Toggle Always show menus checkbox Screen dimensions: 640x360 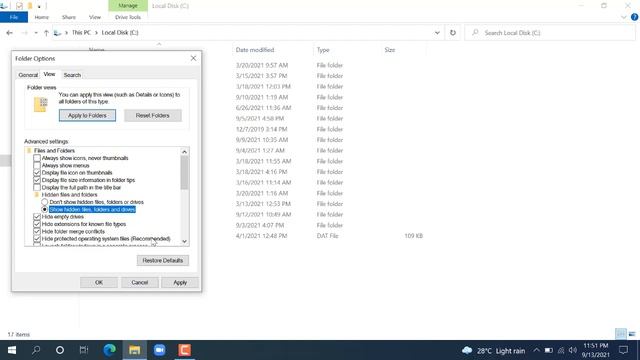click(37, 165)
